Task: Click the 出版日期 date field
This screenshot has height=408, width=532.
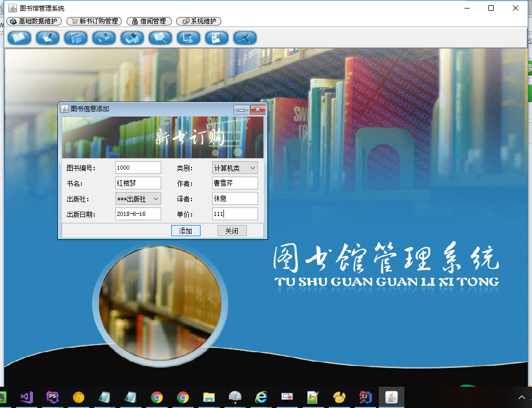Action: tap(138, 214)
